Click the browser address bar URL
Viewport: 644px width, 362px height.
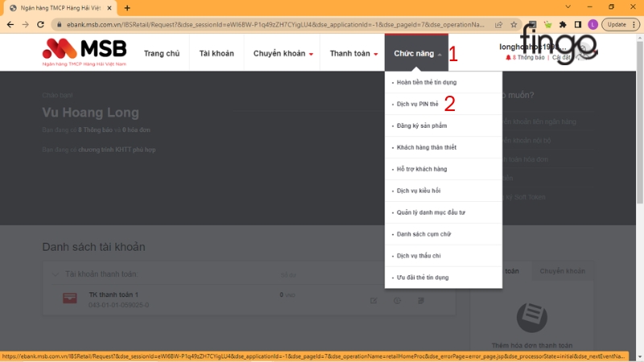pyautogui.click(x=275, y=25)
